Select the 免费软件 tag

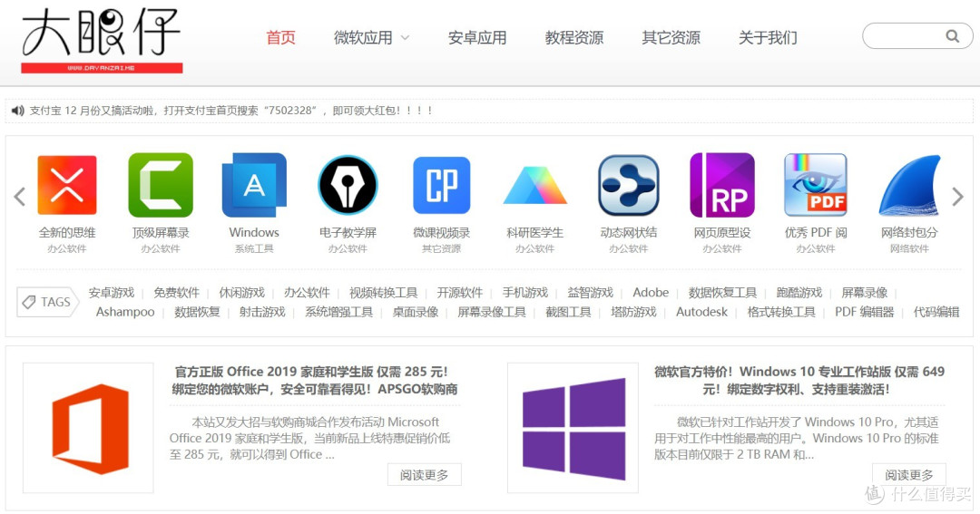[x=176, y=292]
